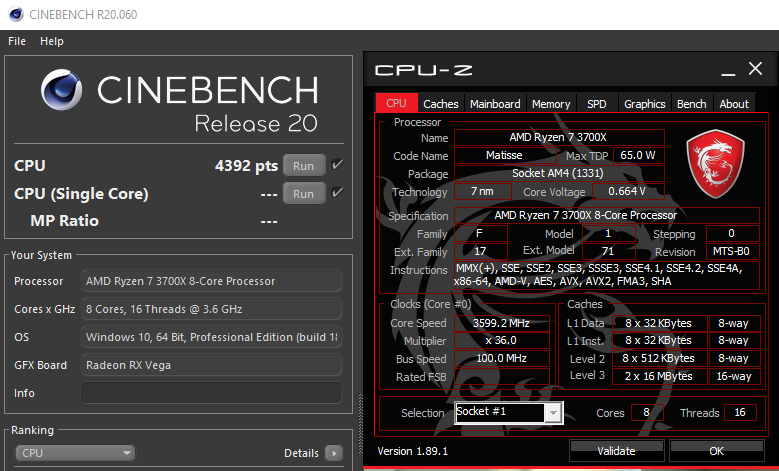
Task: Click the MP Ratio result value
Action: [269, 221]
